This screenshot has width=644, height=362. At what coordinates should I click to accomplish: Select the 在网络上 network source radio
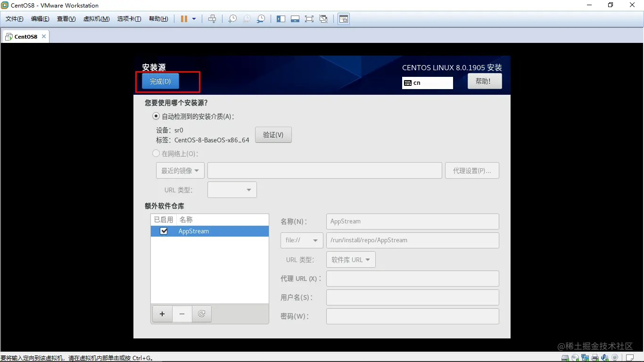156,153
